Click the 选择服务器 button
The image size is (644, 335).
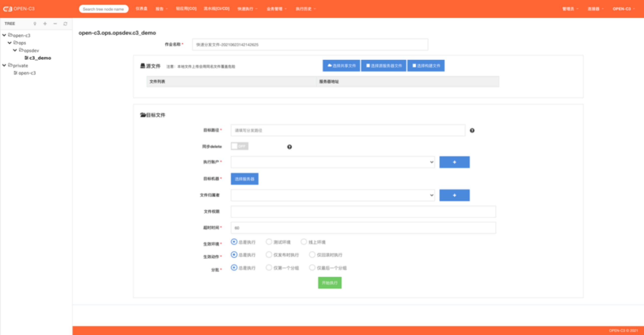tap(245, 179)
